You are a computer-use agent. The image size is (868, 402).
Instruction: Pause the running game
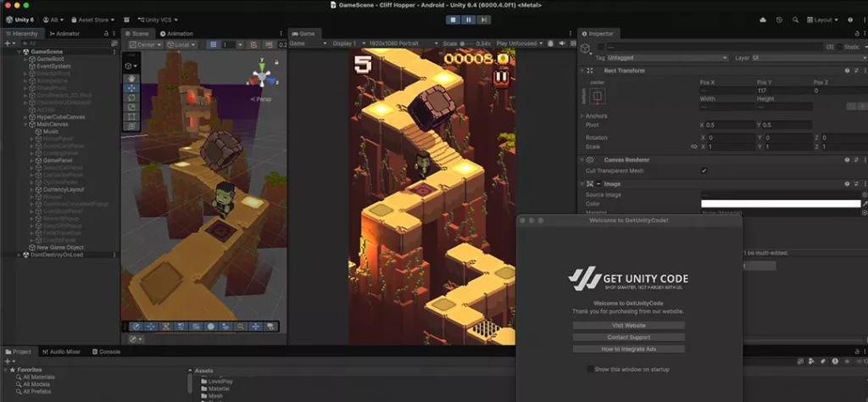468,20
